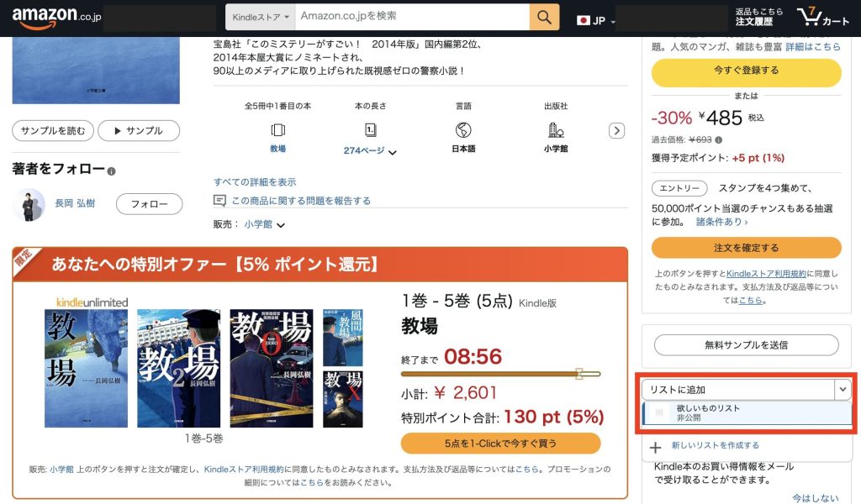Click the orange search magnifier button
This screenshot has width=861, height=504.
tap(544, 17)
